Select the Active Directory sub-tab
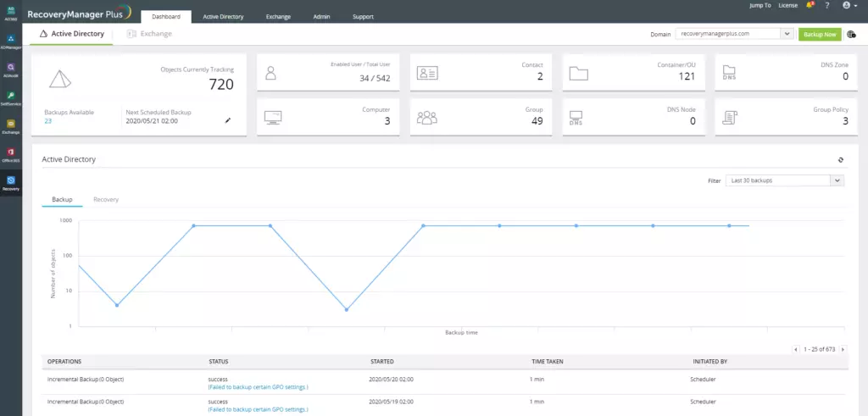 pyautogui.click(x=71, y=34)
